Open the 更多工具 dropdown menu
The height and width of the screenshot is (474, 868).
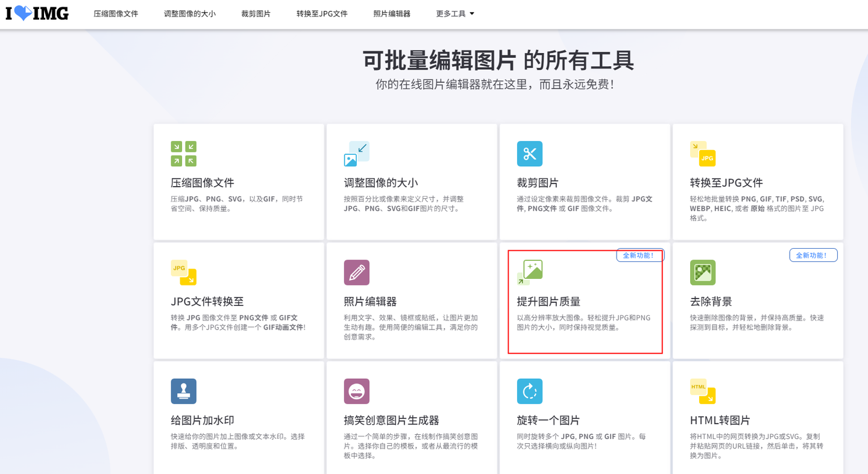point(454,13)
